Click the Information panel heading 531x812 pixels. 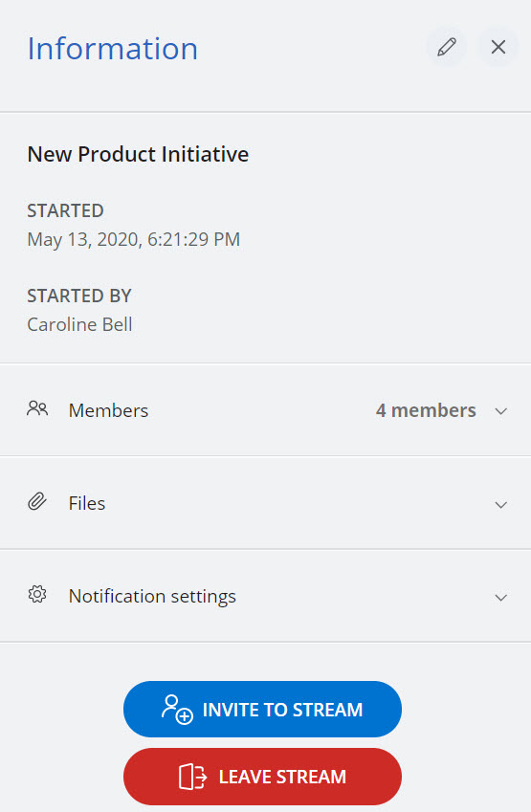click(112, 49)
